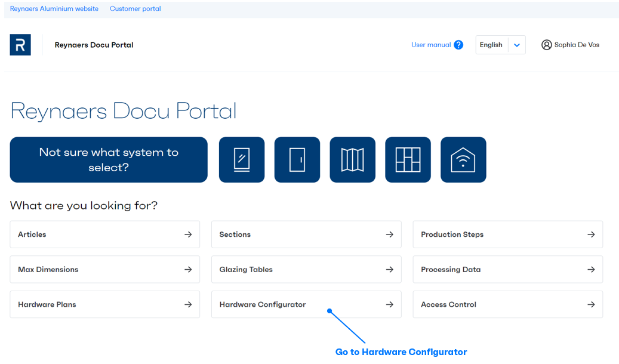The image size is (619, 364).
Task: Click the arrow on Processing Data card
Action: (591, 269)
